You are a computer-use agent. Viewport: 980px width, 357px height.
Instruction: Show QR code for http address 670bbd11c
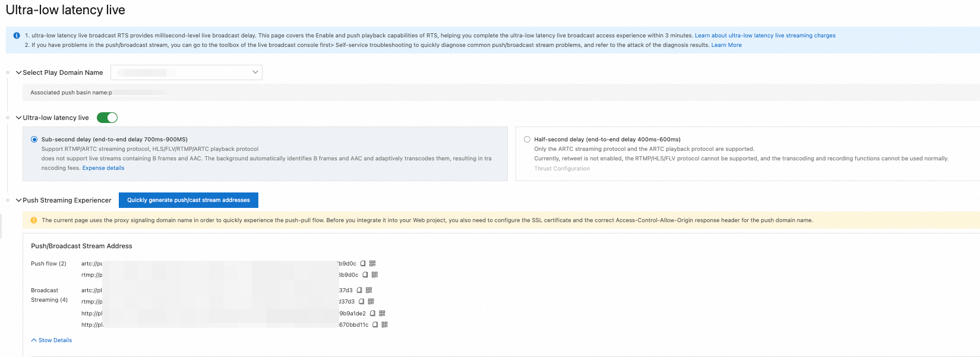tap(385, 325)
